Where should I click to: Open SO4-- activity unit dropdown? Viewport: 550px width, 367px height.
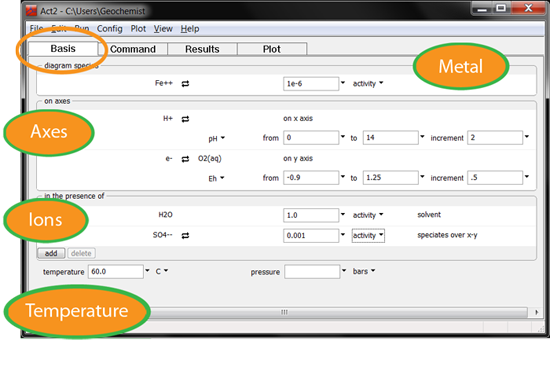click(x=368, y=235)
